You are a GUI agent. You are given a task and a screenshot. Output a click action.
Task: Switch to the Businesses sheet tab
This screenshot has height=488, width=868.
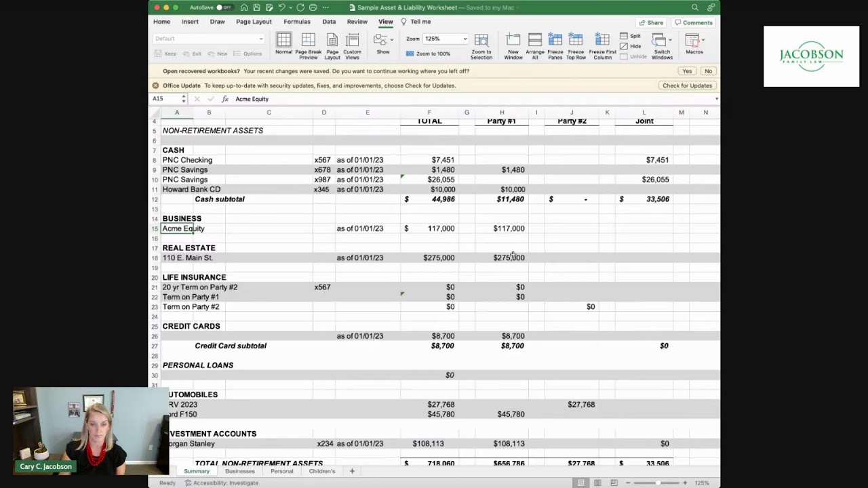click(240, 471)
